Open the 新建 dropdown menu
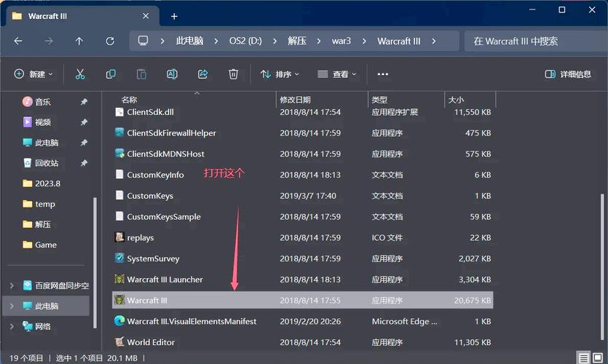The image size is (608, 364). point(33,74)
